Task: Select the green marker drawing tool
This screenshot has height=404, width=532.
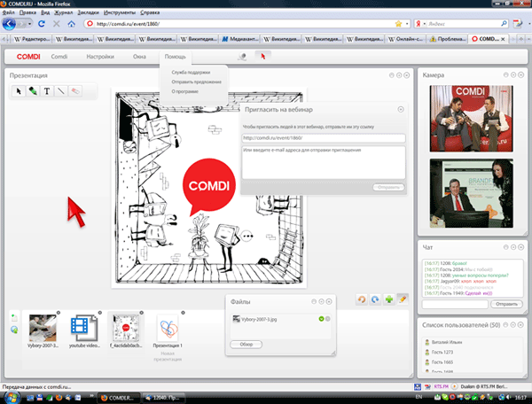Action: click(x=33, y=91)
